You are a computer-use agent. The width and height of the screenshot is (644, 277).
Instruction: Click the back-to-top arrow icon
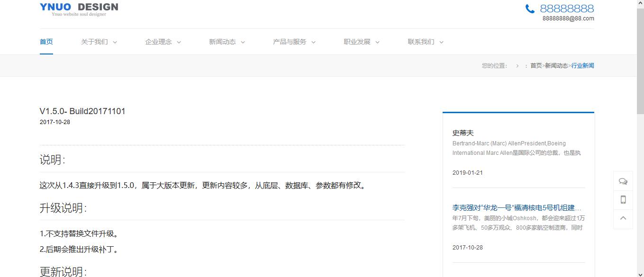pyautogui.click(x=623, y=218)
